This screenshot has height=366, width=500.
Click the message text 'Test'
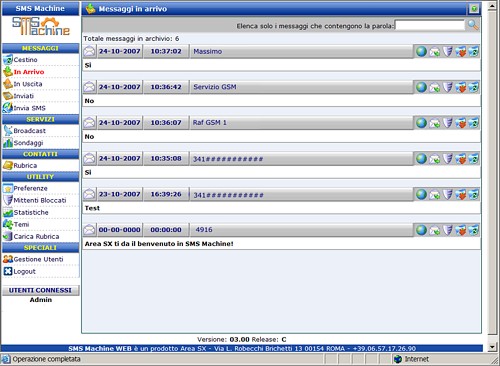[92, 208]
